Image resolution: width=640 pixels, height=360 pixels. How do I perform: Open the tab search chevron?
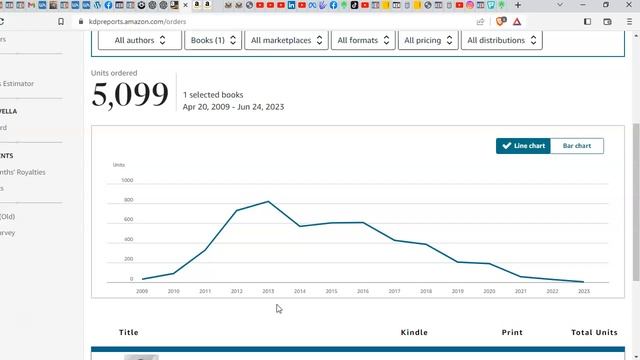[x=560, y=5]
